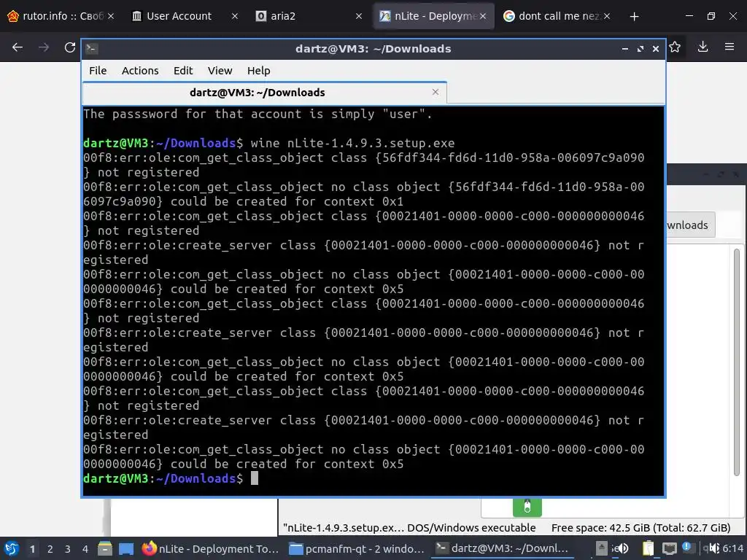Go forward in browser history
Viewport: 747px width, 560px height.
tap(44, 47)
